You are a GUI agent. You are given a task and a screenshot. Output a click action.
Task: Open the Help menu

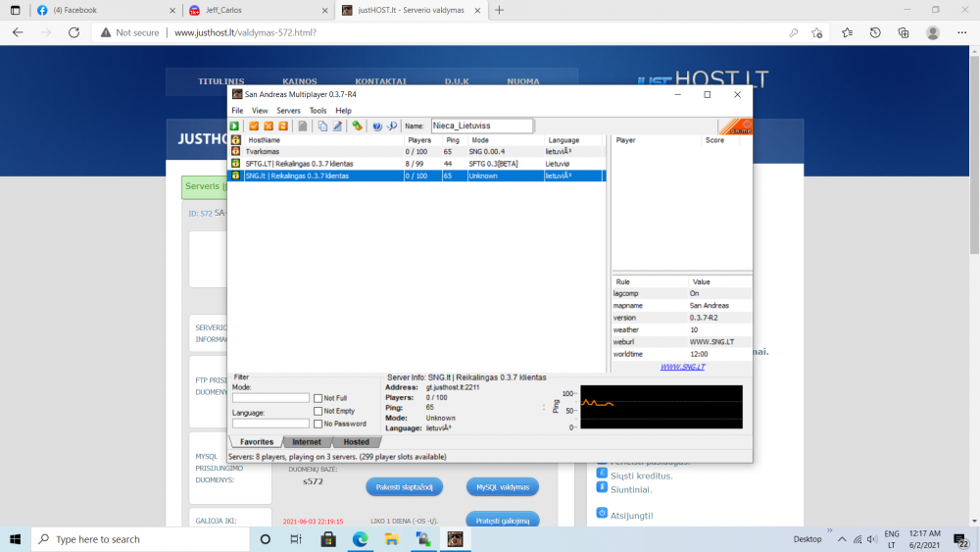click(x=343, y=111)
